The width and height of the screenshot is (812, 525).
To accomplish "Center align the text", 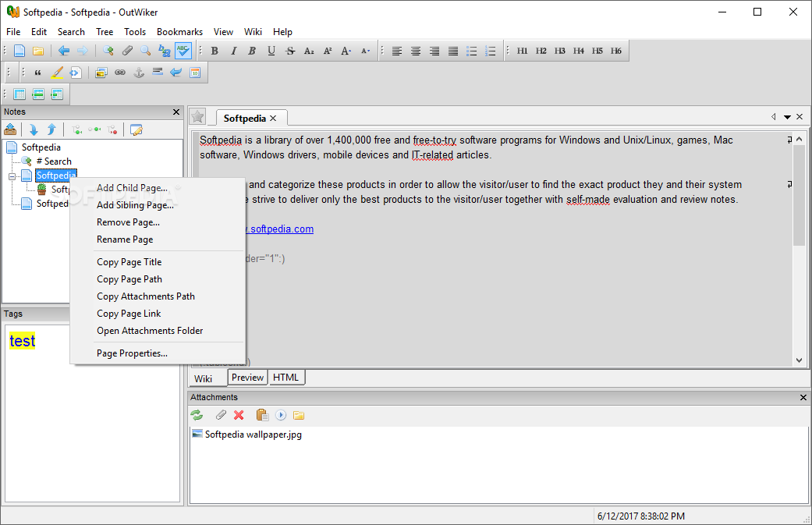I will point(416,51).
